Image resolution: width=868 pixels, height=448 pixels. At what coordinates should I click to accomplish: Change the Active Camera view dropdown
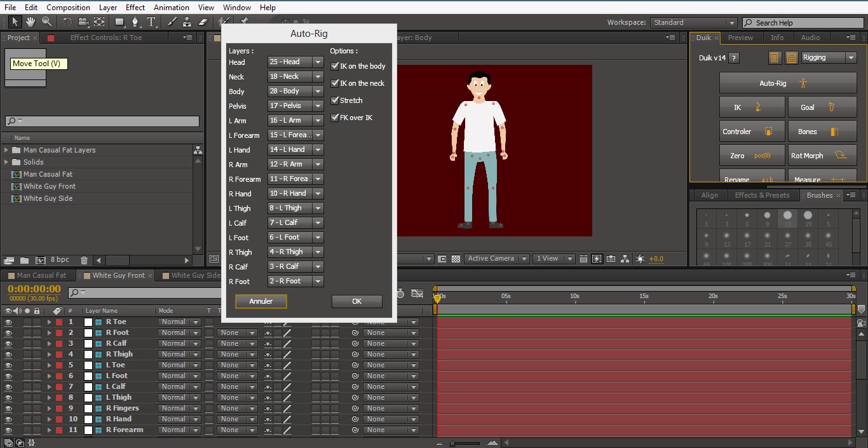click(x=496, y=259)
